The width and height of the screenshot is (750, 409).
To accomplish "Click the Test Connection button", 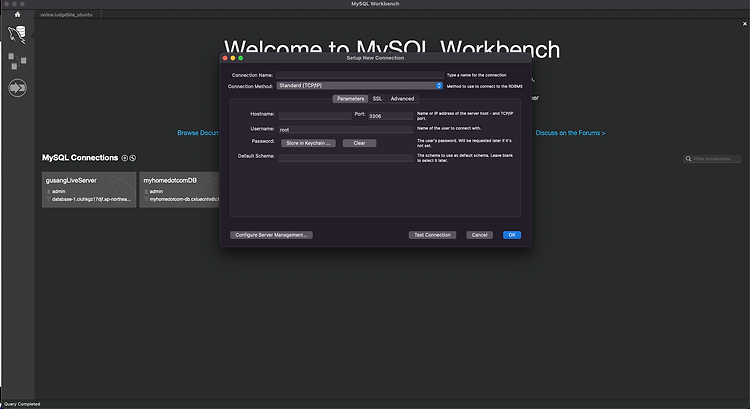I will click(432, 235).
